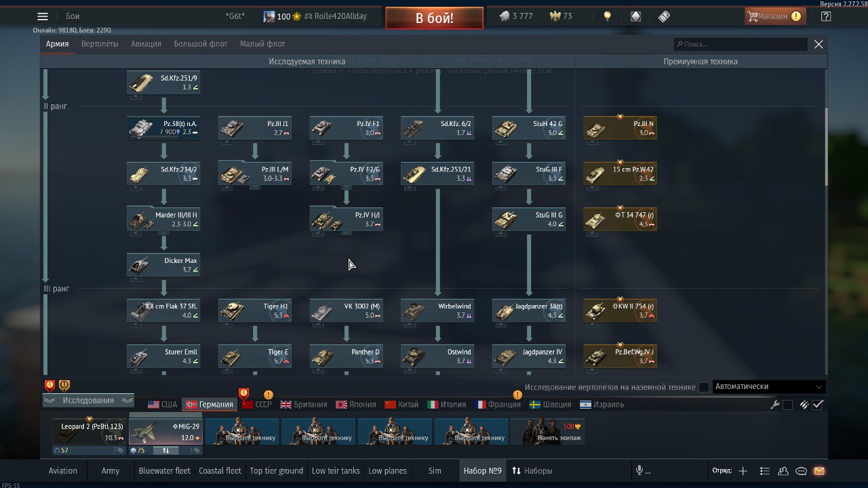Select the Британия nation tab
This screenshot has height=488, width=868.
point(303,405)
